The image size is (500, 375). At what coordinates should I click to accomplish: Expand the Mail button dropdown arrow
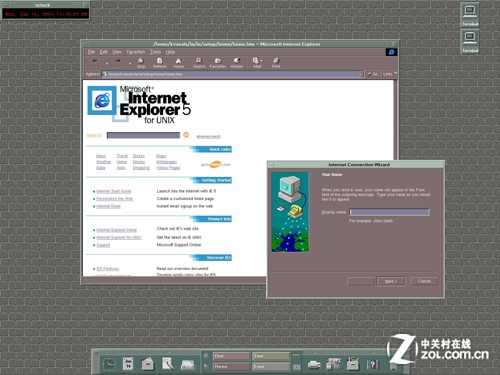tap(261, 61)
